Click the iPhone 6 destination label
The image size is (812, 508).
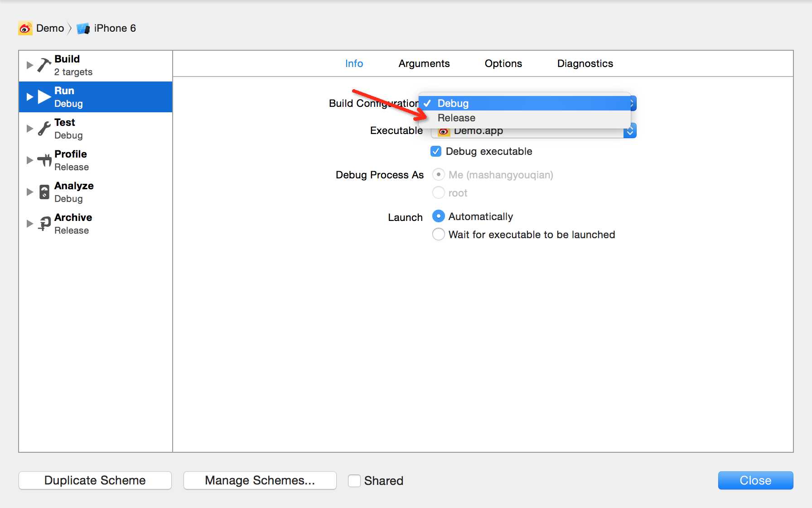point(115,29)
